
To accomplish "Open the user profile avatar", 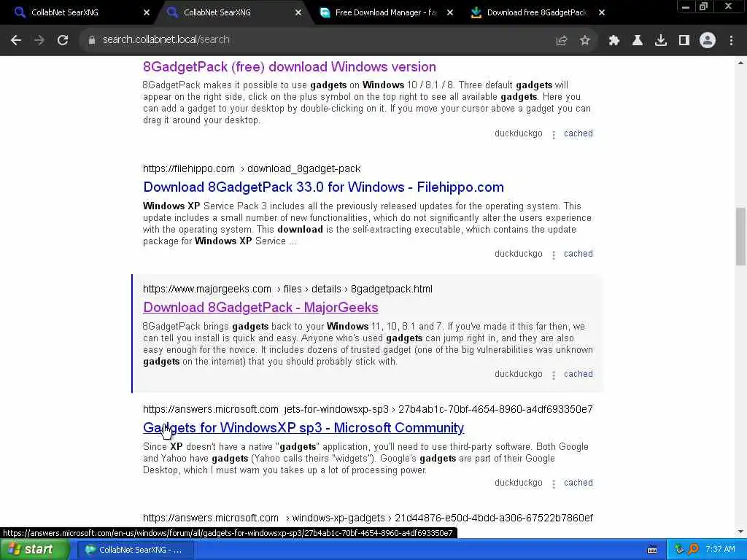I will (x=708, y=41).
